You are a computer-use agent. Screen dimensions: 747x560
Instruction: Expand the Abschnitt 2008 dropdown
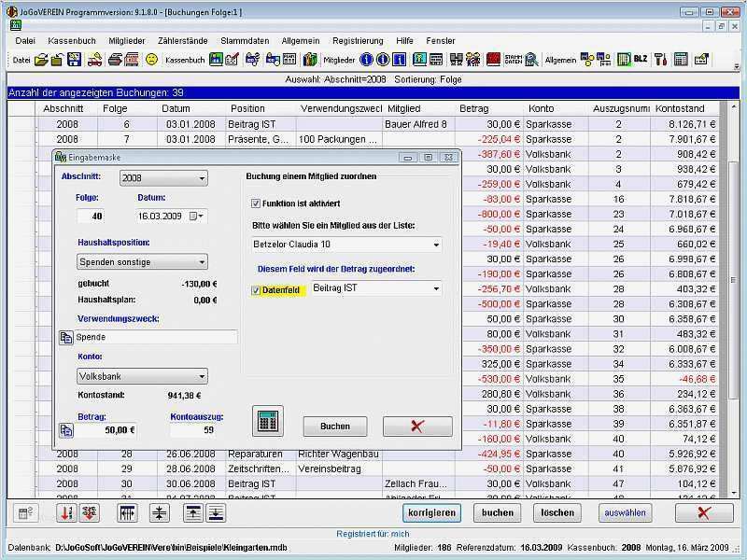pos(202,178)
